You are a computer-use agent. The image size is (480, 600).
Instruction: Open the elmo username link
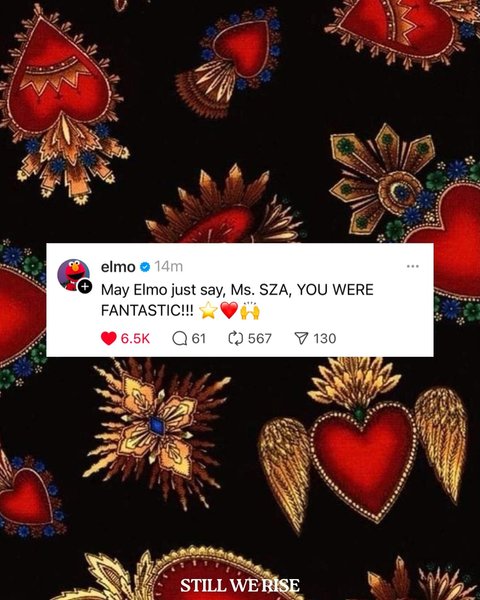point(118,267)
